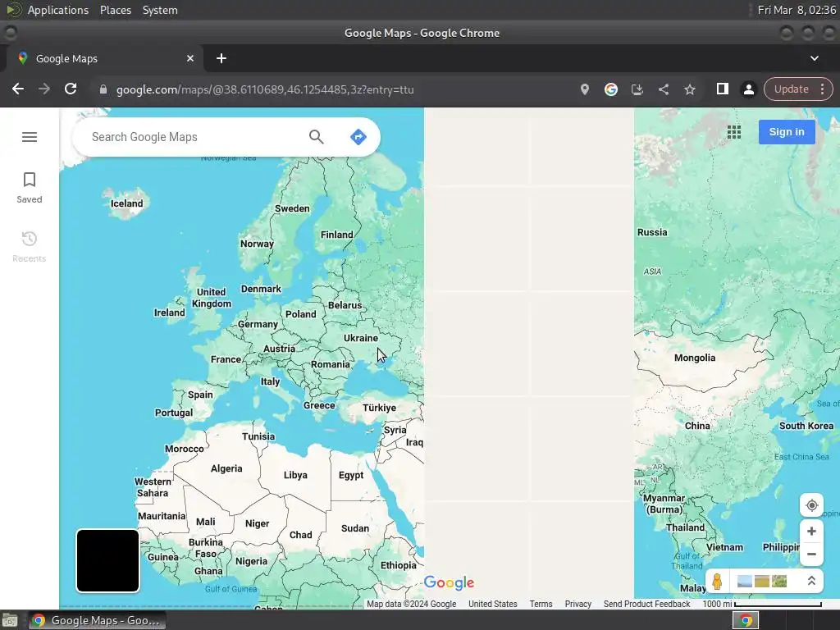This screenshot has height=630, width=840.
Task: Open the Google Maps hamburger menu
Action: point(30,137)
